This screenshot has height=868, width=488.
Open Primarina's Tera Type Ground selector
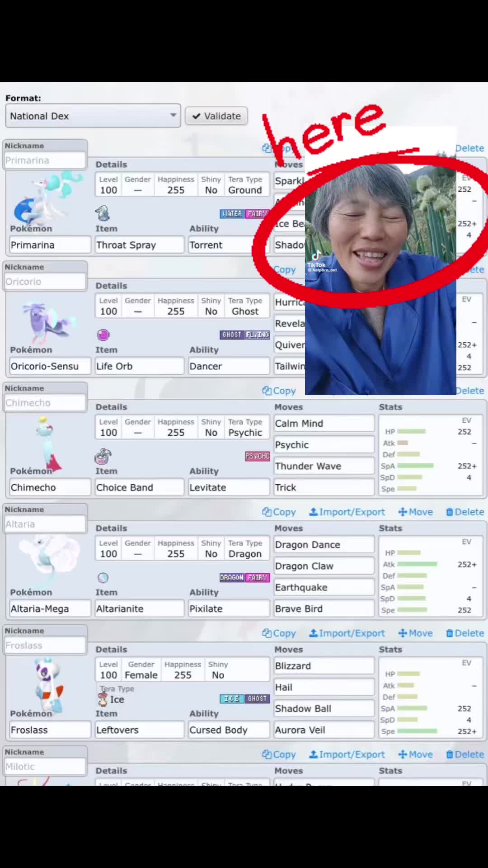pyautogui.click(x=245, y=185)
